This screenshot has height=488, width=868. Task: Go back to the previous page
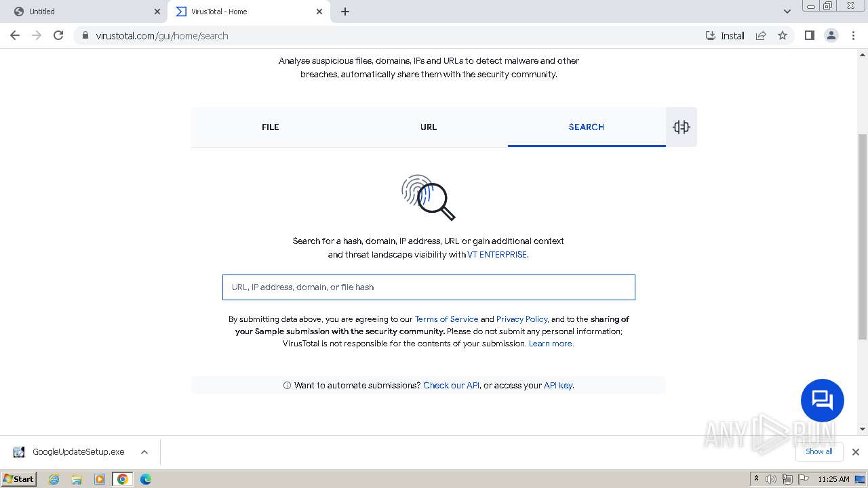[x=15, y=35]
